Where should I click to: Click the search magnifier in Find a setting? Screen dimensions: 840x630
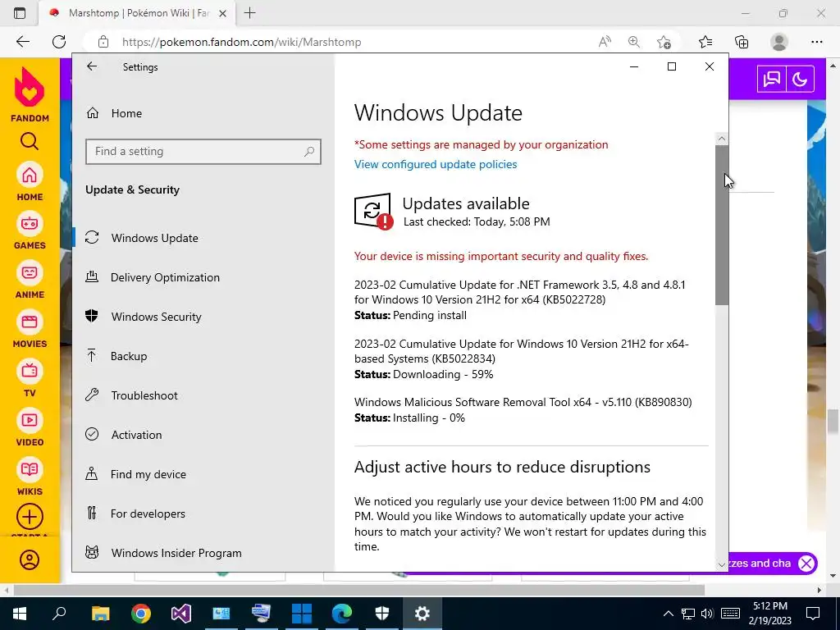(308, 152)
